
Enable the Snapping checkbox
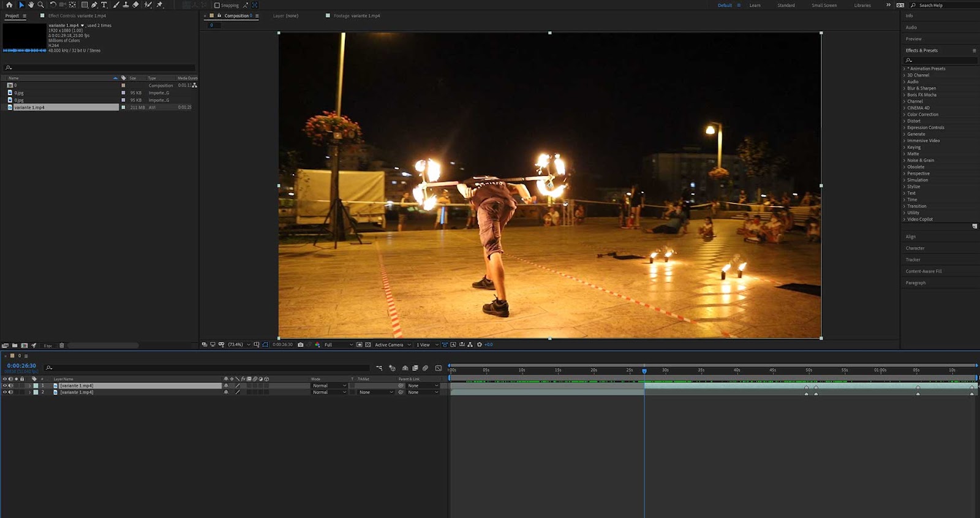[x=217, y=6]
